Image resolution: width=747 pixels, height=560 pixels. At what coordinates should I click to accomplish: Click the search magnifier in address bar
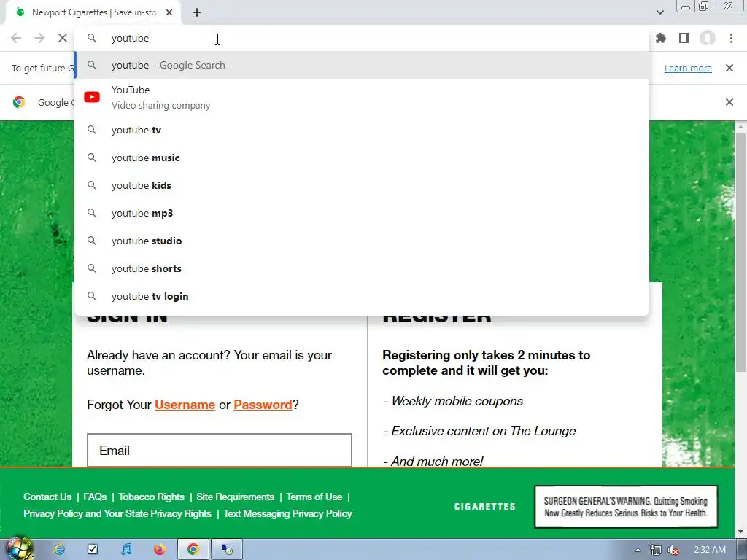pos(92,38)
